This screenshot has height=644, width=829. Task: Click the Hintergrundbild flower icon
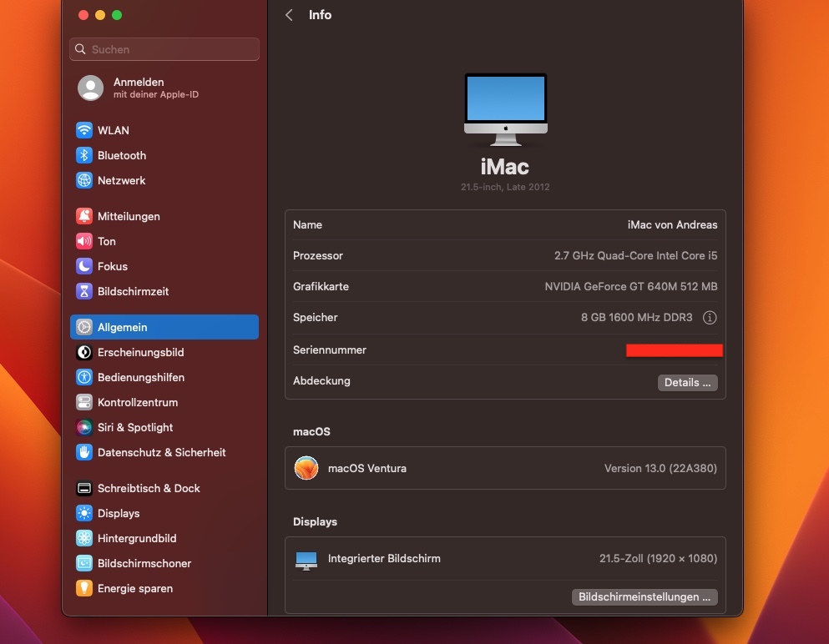point(84,538)
